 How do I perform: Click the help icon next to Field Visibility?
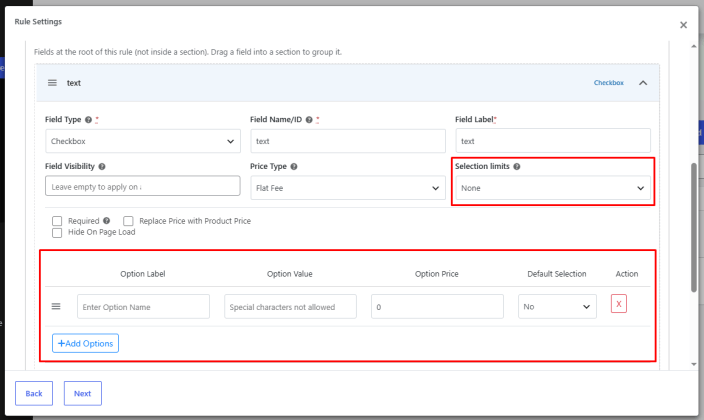[x=102, y=166]
